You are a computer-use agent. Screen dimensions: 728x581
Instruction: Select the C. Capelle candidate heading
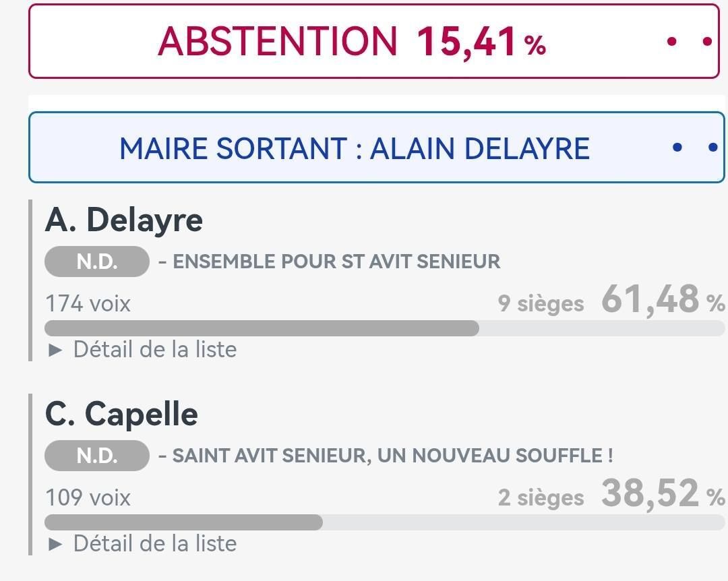121,414
